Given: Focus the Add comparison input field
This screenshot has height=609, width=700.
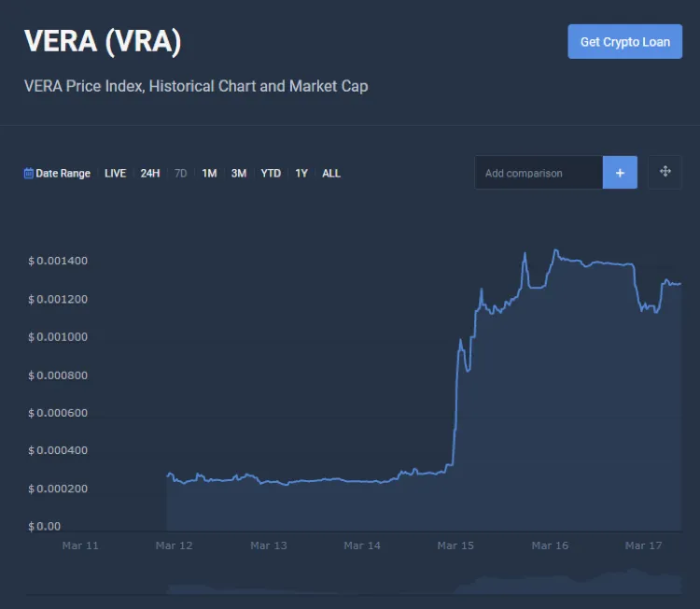Looking at the screenshot, I should coord(539,173).
